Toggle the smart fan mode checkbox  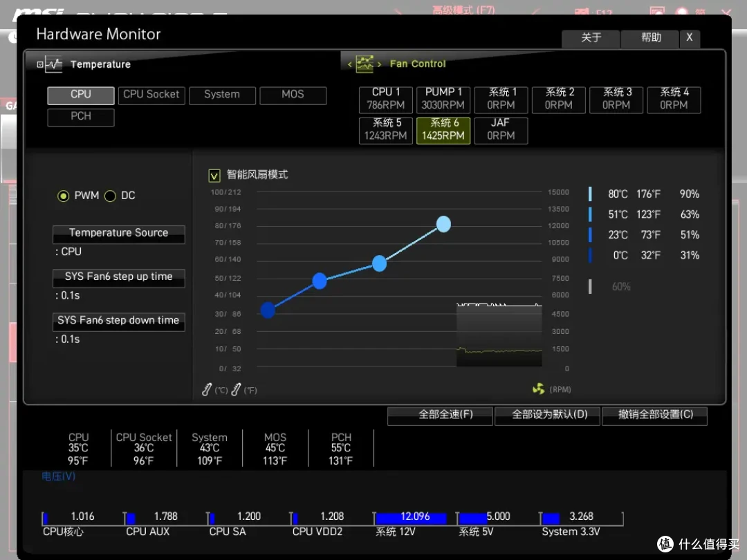click(x=214, y=176)
